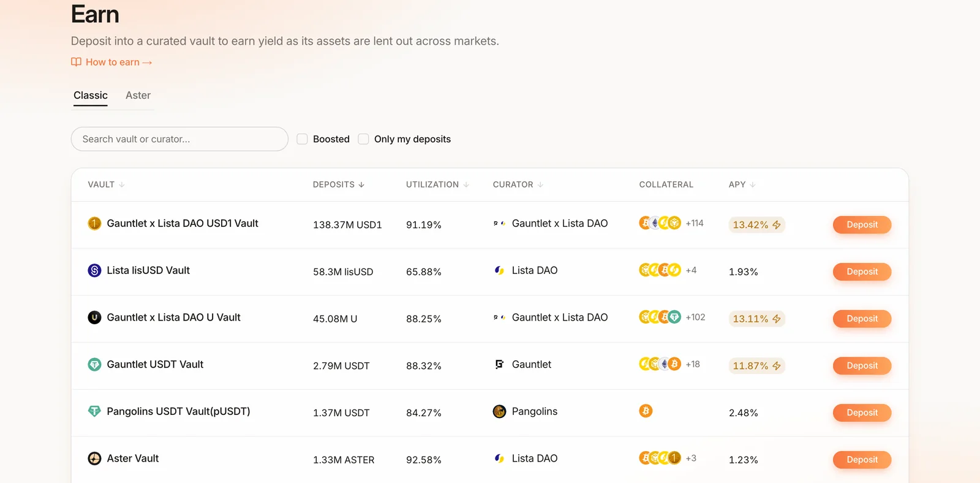980x483 pixels.
Task: Deposit into Gauntlet x Lista DAO U Vault
Action: (x=862, y=319)
